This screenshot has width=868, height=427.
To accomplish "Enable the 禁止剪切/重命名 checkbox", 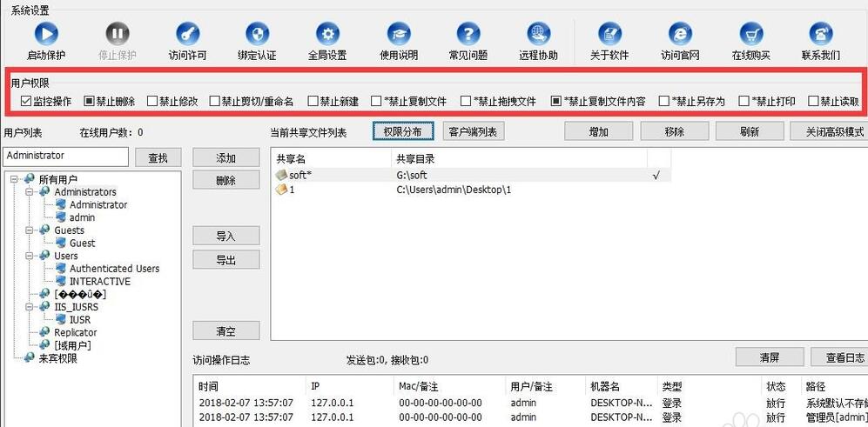I will (x=215, y=101).
